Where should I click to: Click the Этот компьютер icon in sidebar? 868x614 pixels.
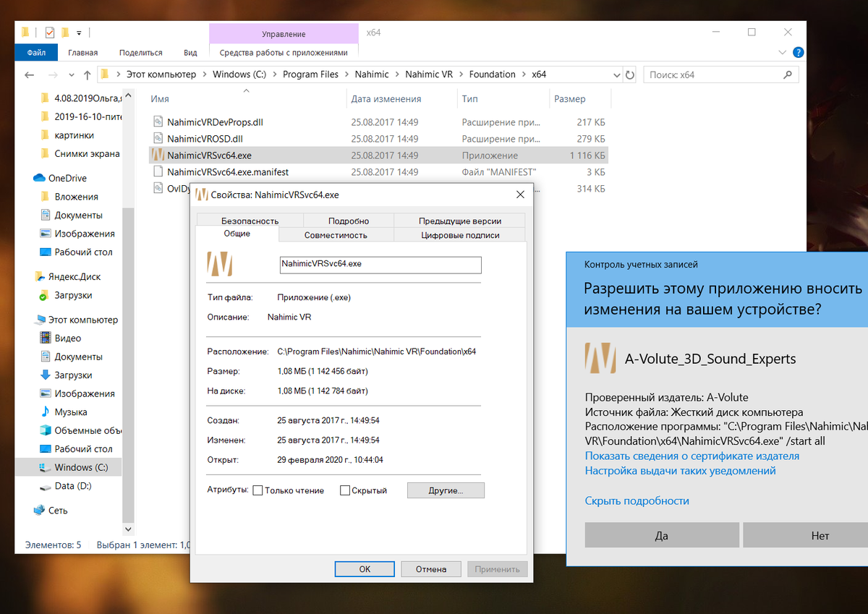point(39,320)
